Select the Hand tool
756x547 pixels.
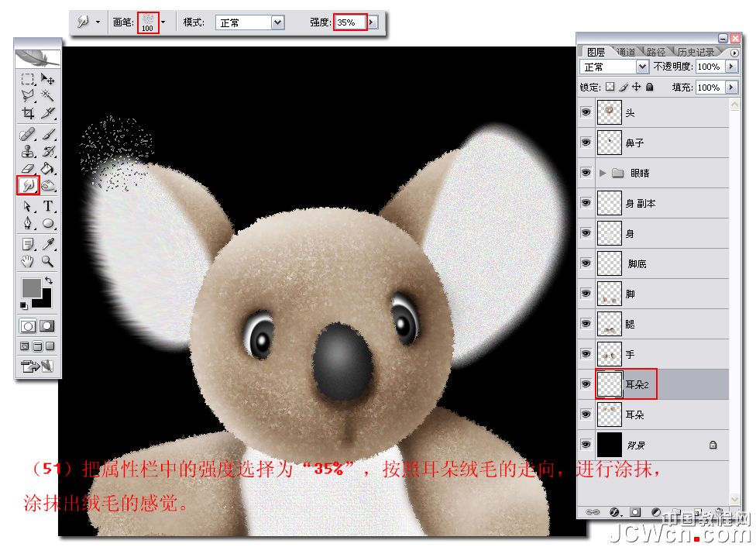28,261
